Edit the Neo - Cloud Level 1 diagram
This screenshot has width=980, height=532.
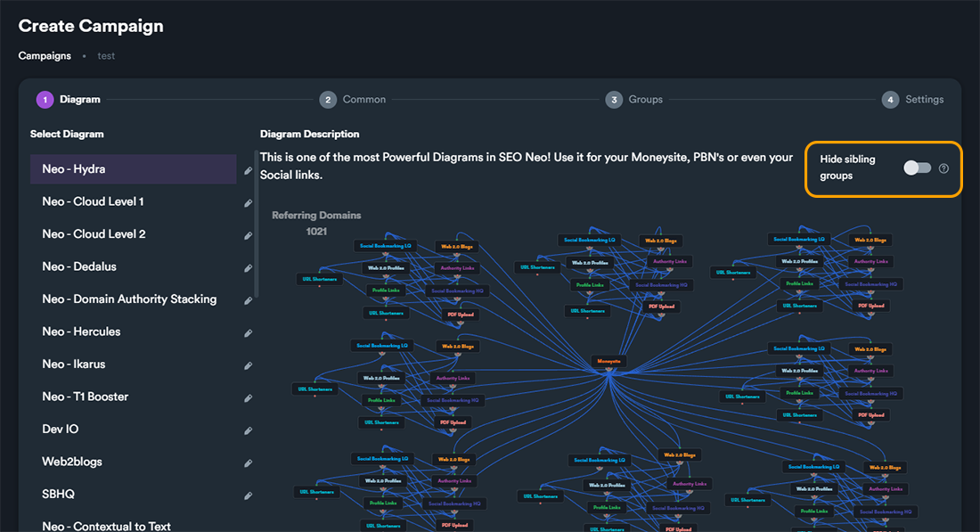pos(249,203)
